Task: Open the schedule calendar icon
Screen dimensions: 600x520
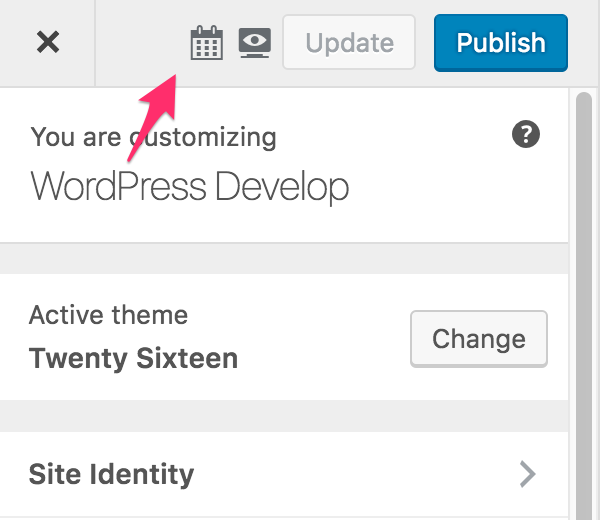Action: pos(206,43)
